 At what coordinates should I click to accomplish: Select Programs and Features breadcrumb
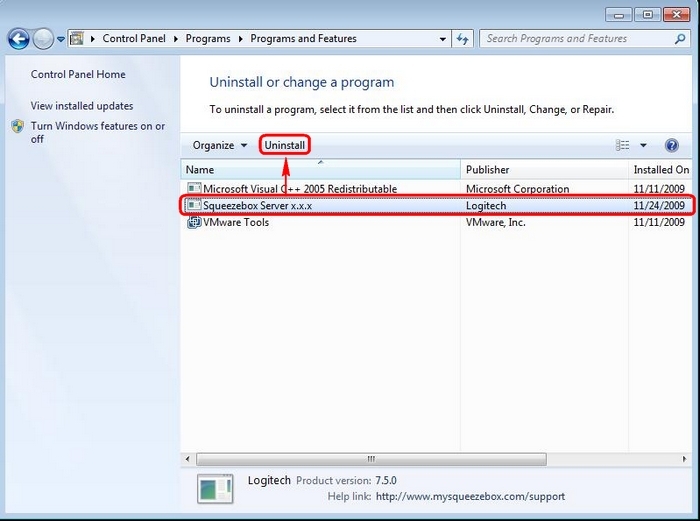click(x=303, y=38)
